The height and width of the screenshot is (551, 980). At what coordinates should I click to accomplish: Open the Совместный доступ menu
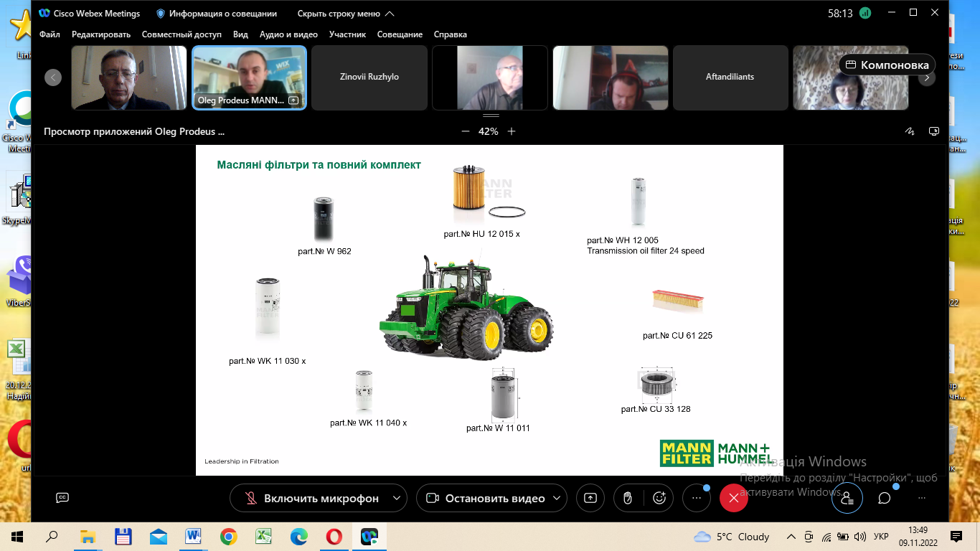(182, 34)
